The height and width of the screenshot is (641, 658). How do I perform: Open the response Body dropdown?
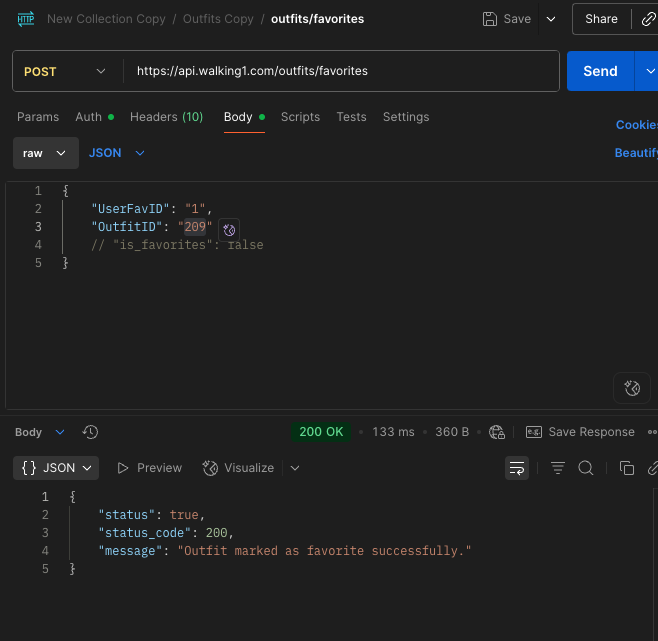point(40,432)
